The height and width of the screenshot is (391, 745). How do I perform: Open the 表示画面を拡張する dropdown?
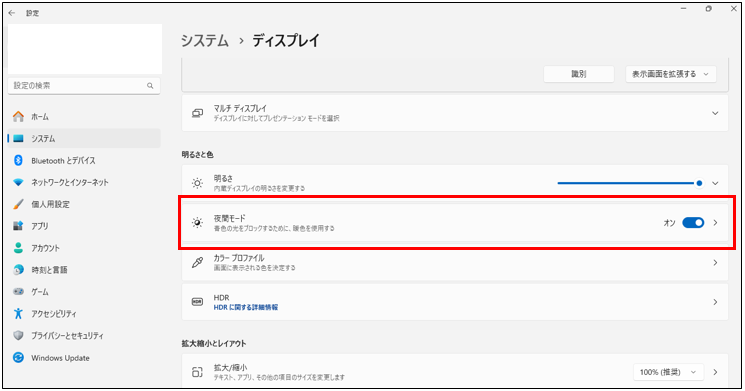670,74
